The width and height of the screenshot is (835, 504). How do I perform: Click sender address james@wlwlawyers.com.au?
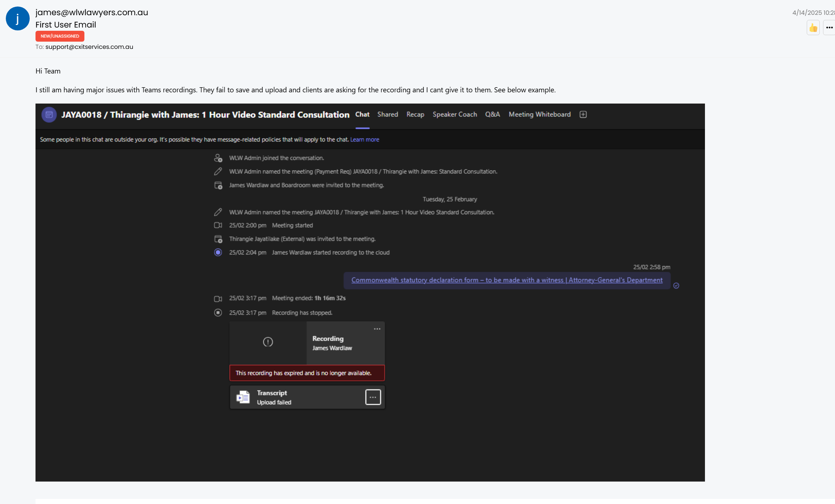click(92, 12)
